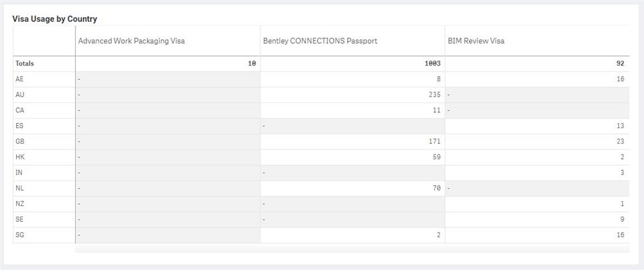Click the 171 value in GB row

(x=435, y=142)
